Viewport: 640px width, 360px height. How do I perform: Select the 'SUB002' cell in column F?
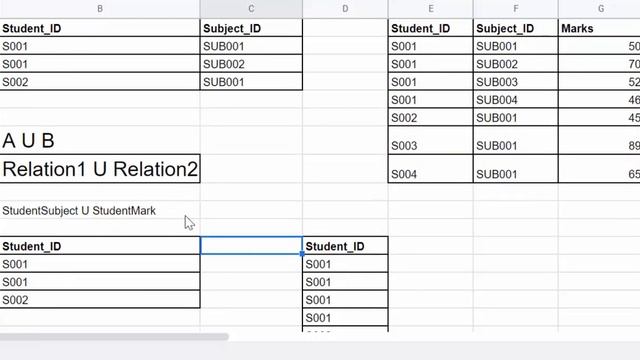click(516, 64)
